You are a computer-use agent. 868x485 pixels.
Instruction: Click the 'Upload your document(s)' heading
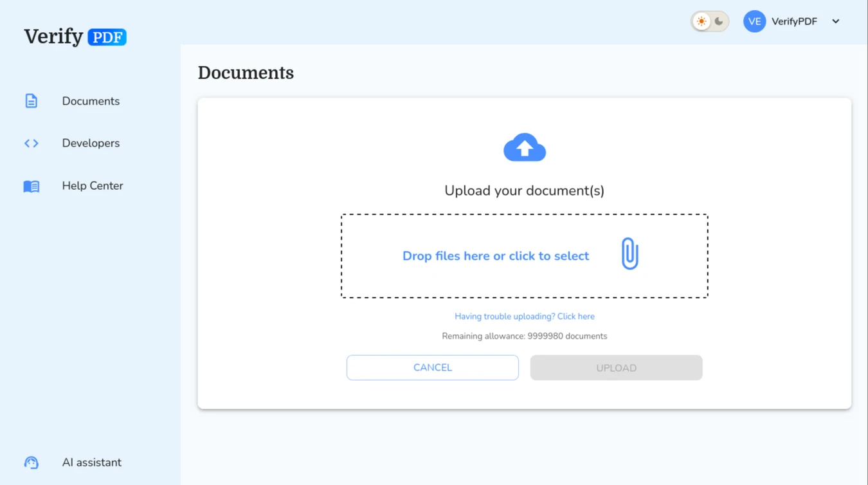pyautogui.click(x=525, y=190)
